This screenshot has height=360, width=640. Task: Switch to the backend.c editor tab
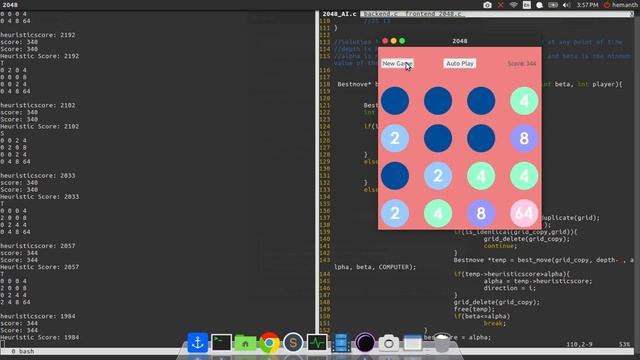pos(380,14)
